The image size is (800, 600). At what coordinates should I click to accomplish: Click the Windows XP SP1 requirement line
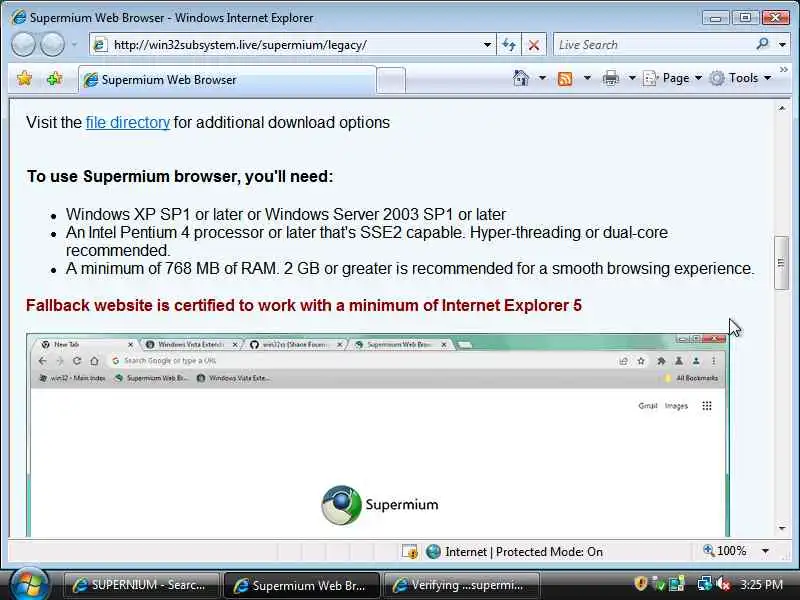pos(286,214)
